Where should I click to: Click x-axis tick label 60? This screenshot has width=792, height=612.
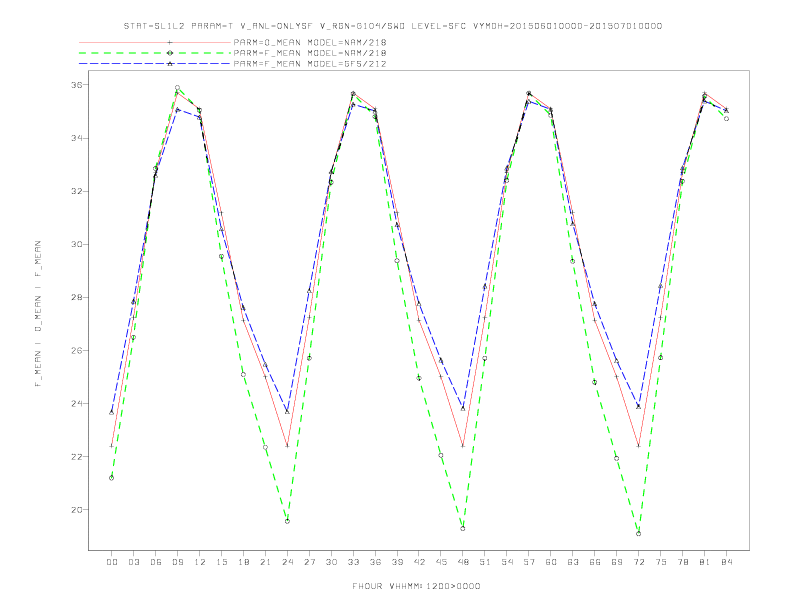(551, 562)
